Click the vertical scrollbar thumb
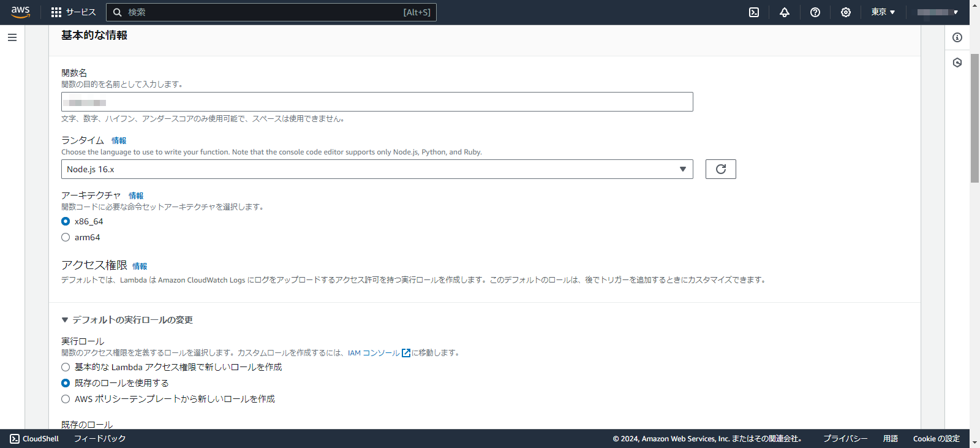The image size is (980, 448). [x=974, y=118]
